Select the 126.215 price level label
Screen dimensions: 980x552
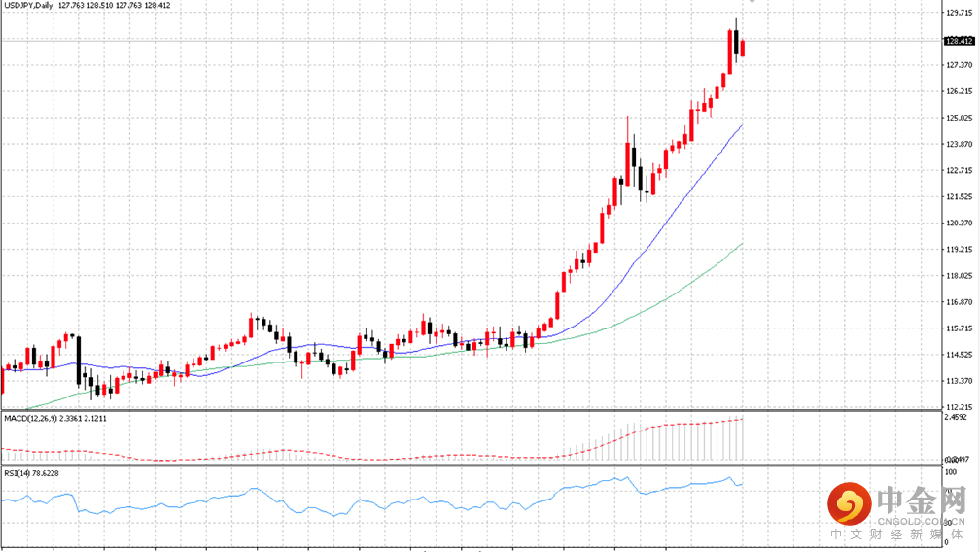point(960,91)
